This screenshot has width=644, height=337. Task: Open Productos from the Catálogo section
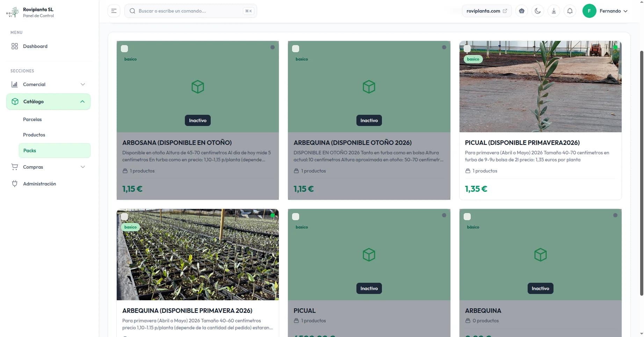point(34,135)
